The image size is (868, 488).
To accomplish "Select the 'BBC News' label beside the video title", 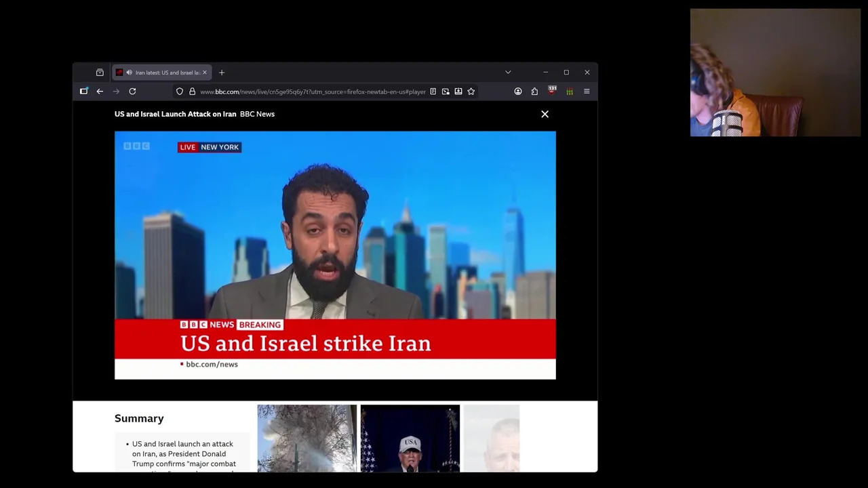I will tap(257, 114).
